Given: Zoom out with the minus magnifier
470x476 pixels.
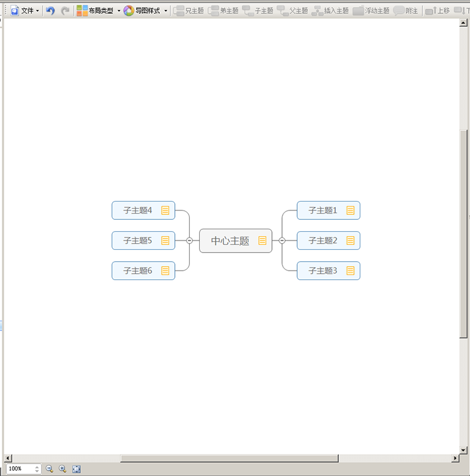Looking at the screenshot, I should pos(50,468).
